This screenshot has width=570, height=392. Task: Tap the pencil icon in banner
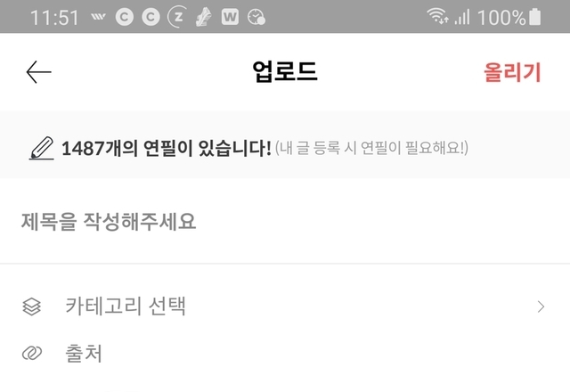(x=42, y=149)
